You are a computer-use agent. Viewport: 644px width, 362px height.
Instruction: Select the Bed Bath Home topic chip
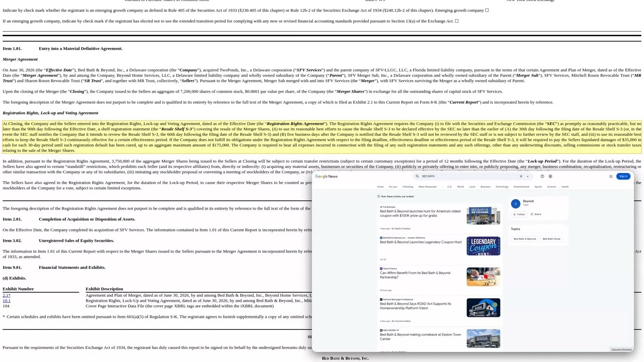click(x=551, y=239)
